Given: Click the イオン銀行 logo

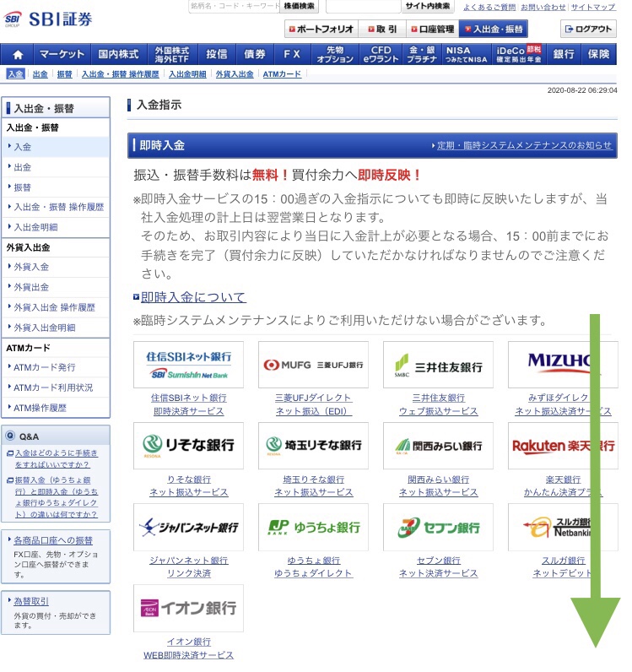Looking at the screenshot, I should point(188,608).
